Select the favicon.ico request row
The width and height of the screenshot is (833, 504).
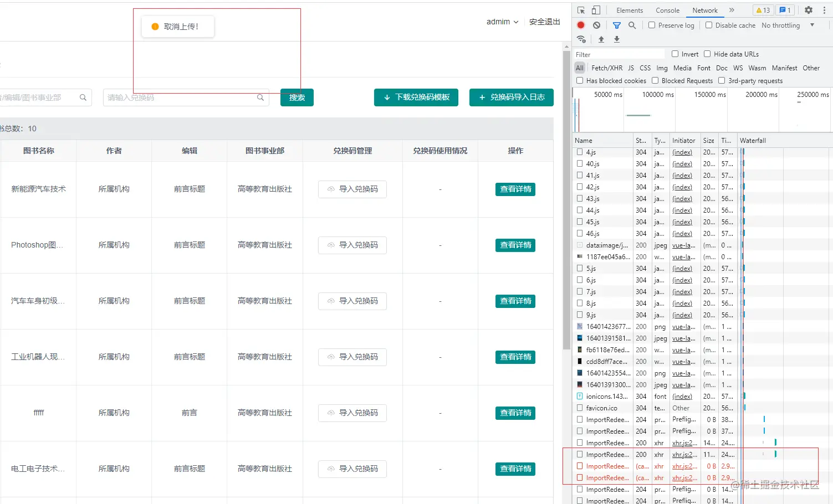(703, 408)
